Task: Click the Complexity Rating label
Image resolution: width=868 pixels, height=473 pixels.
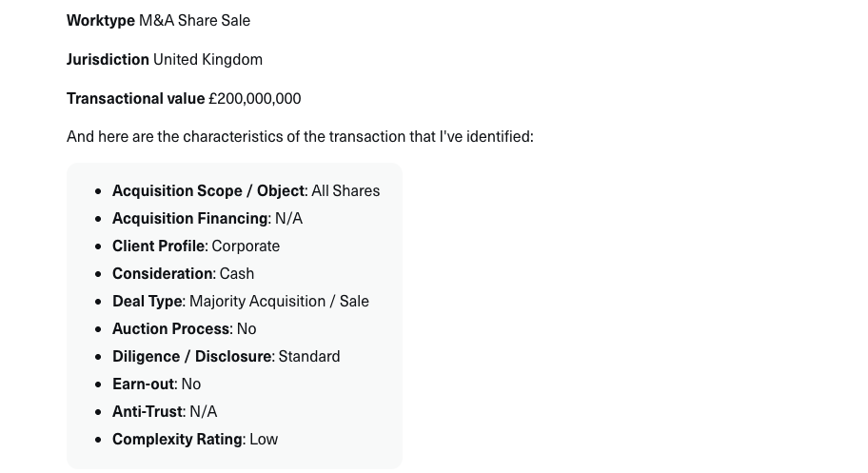Action: (177, 439)
